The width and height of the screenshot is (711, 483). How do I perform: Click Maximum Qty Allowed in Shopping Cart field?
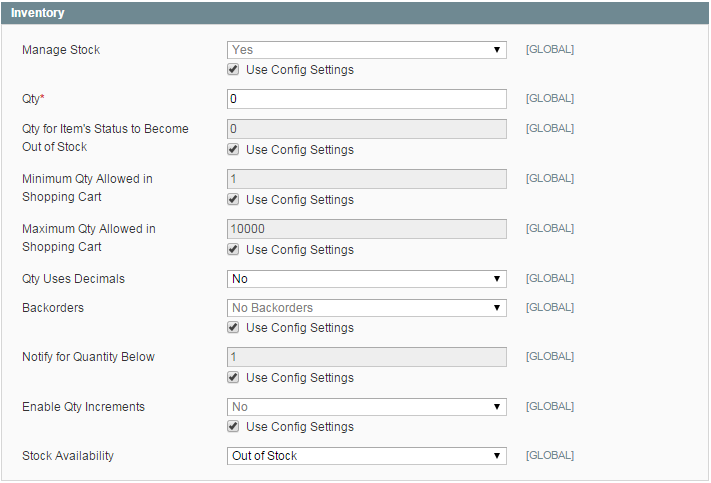point(367,229)
